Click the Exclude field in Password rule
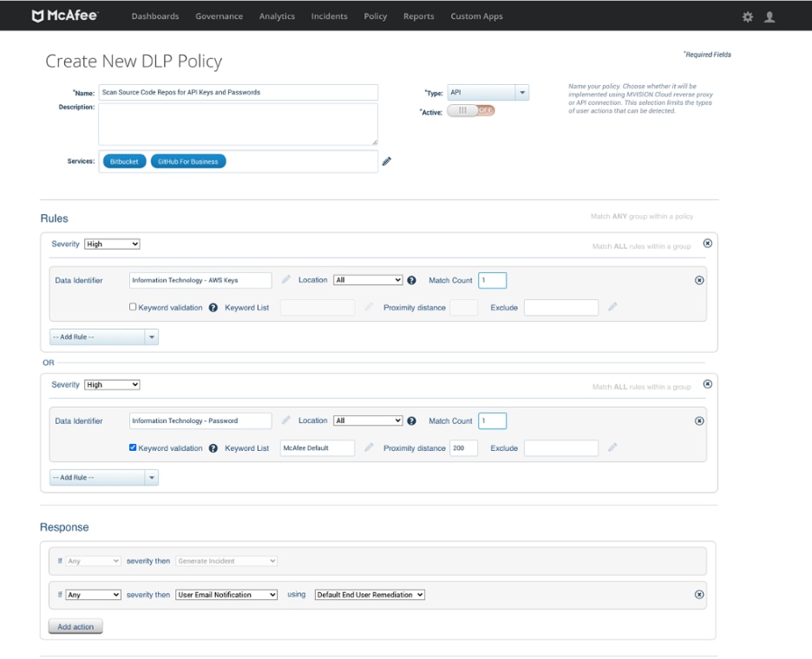Viewport: 812px width, 659px height. (561, 448)
